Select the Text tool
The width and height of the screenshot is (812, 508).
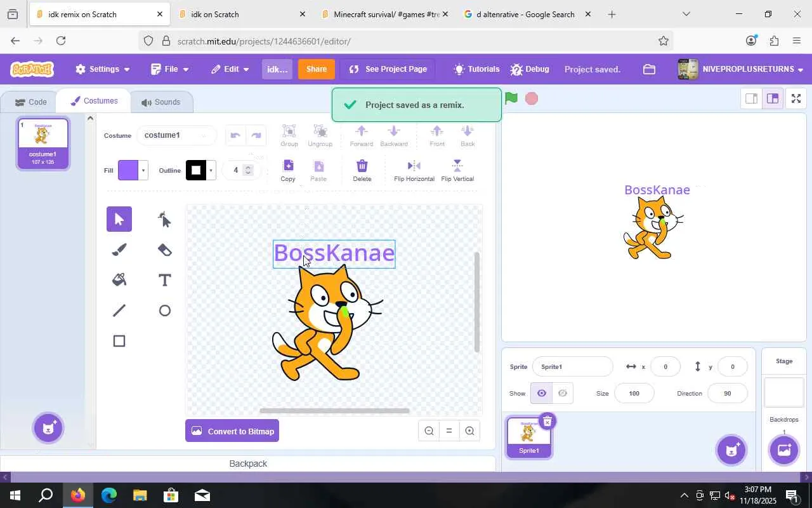point(165,280)
